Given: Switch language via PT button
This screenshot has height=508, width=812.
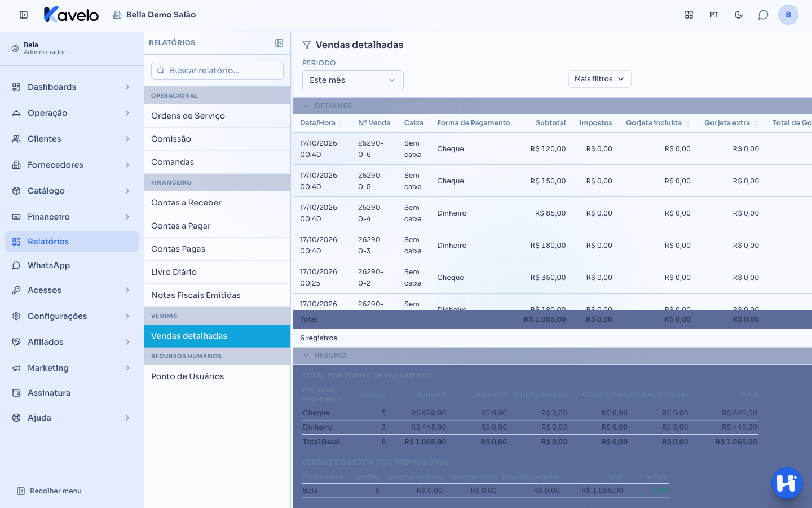Looking at the screenshot, I should pyautogui.click(x=714, y=15).
